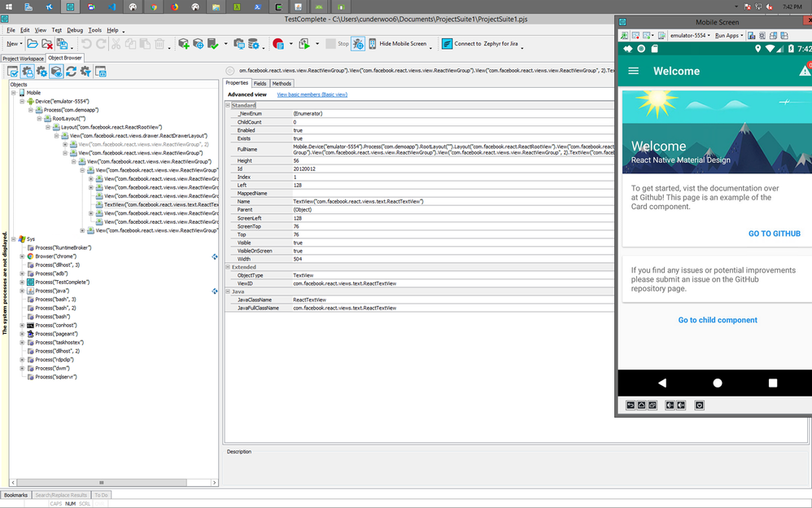Collapse the Process("com.demoapp") node
The width and height of the screenshot is (812, 508).
pos(31,110)
